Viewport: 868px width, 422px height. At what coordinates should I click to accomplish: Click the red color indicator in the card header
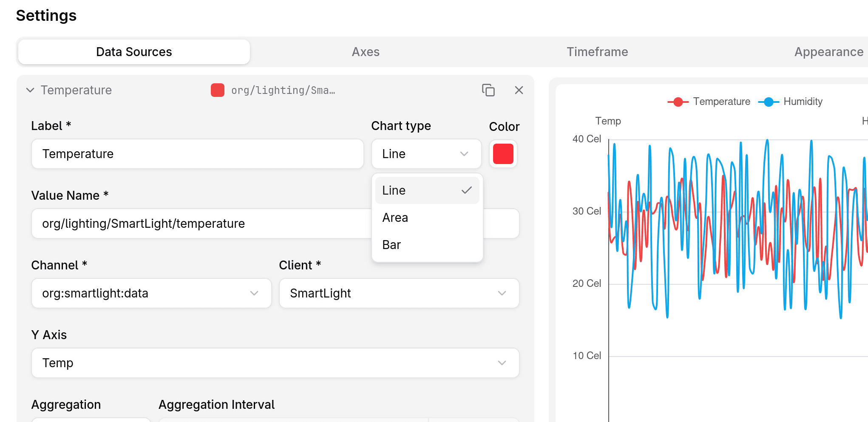point(217,90)
